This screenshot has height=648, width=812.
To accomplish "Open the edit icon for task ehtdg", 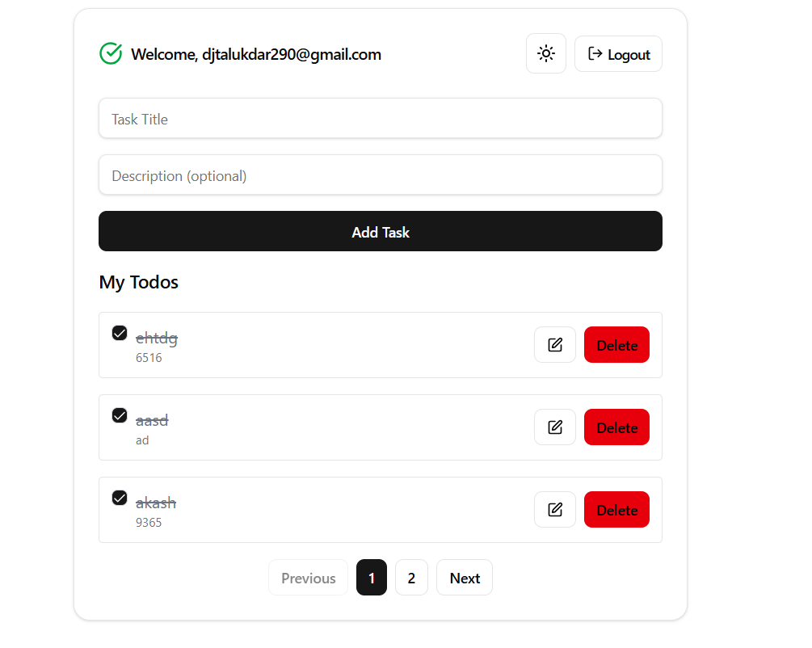I will click(x=555, y=344).
